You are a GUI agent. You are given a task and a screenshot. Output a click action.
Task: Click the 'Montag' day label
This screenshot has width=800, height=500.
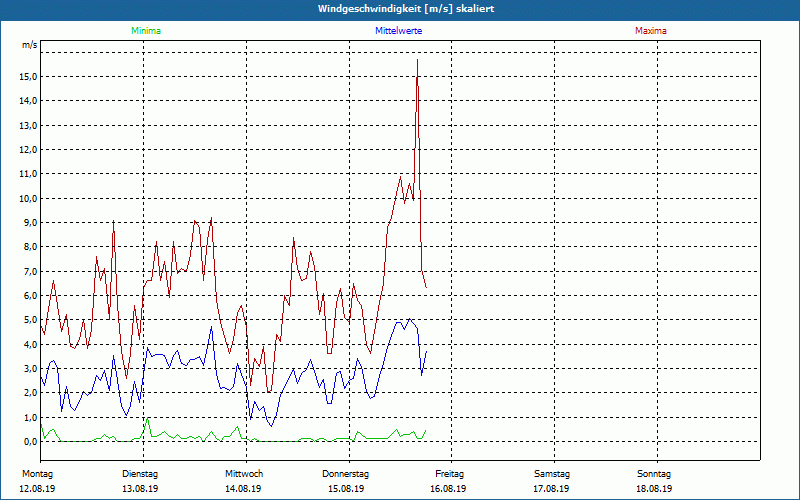point(37,474)
